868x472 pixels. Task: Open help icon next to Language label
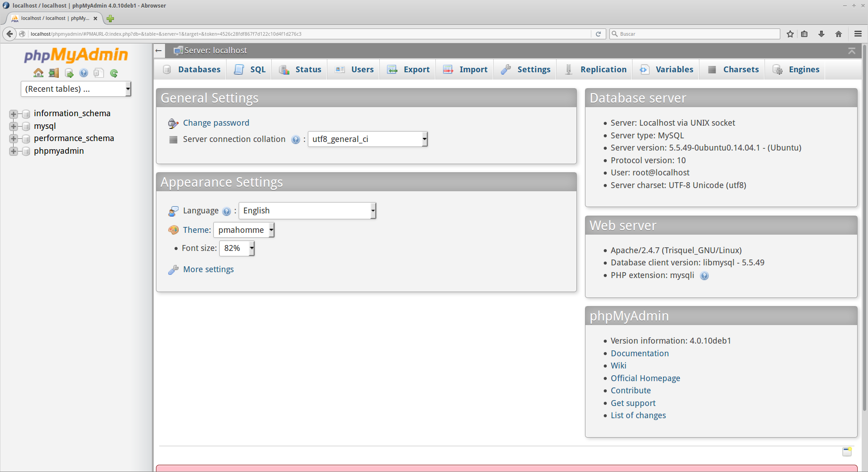[226, 211]
